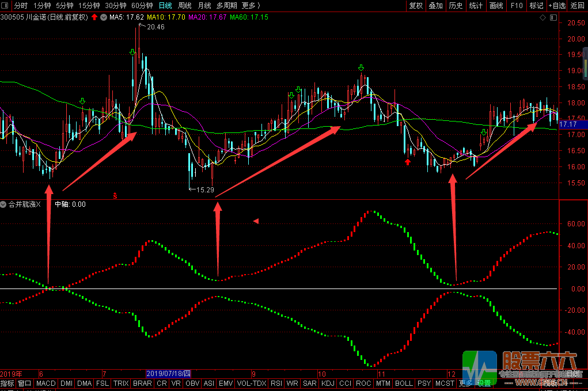Select the 1分钟 period
The width and height of the screenshot is (588, 391).
[x=42, y=6]
